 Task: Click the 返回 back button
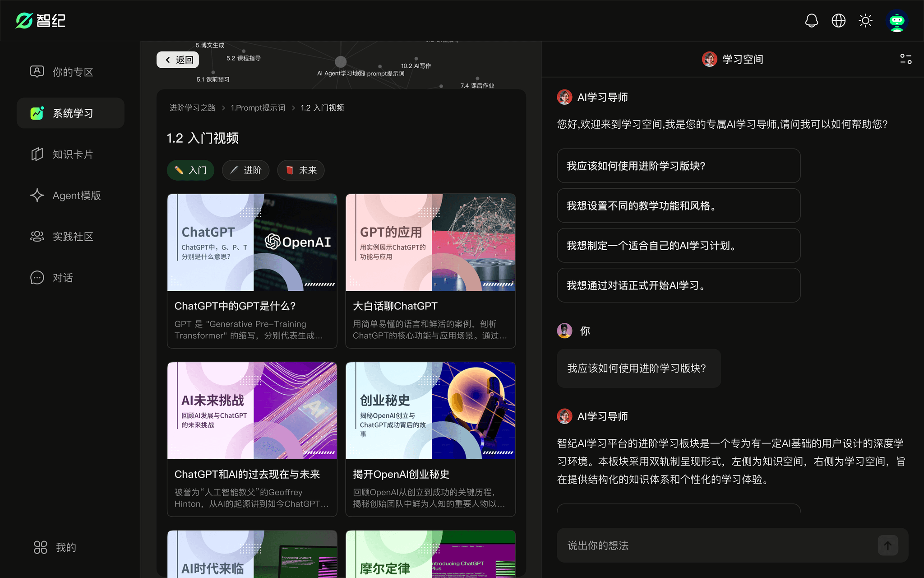(x=179, y=60)
